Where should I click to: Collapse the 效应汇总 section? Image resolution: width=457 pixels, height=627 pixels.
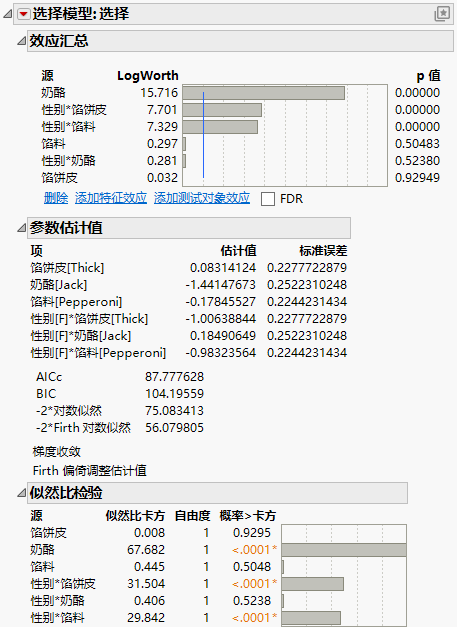(22, 41)
